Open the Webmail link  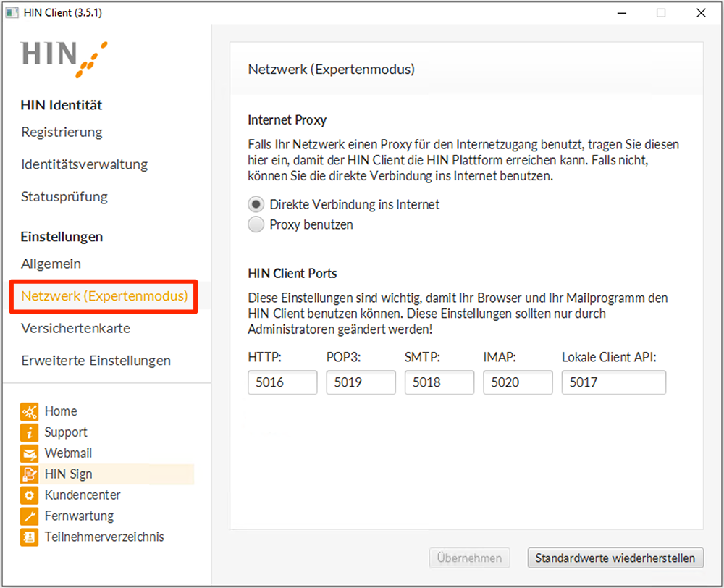[68, 453]
